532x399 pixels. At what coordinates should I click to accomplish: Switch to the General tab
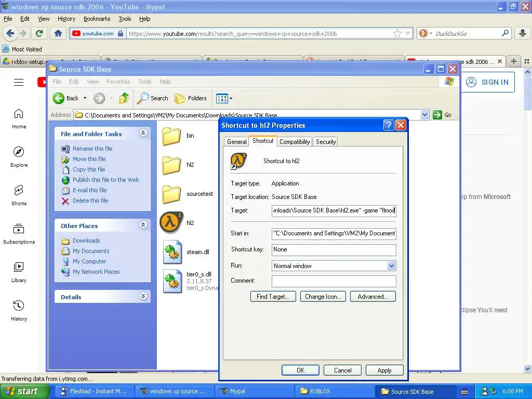pyautogui.click(x=236, y=141)
